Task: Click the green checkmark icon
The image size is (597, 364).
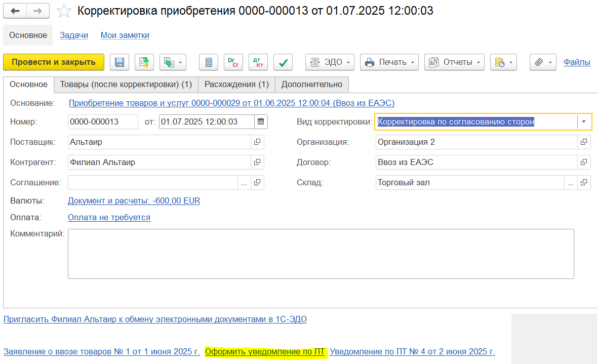Action: 283,62
